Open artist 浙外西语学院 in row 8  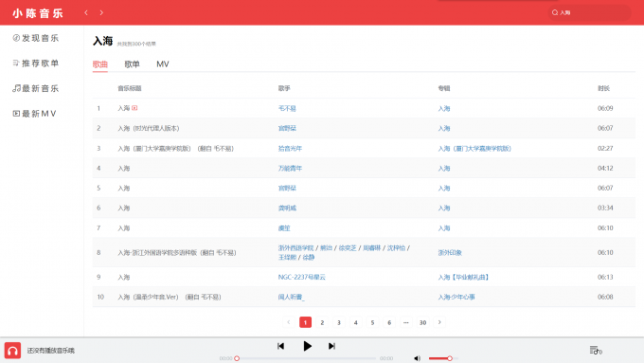point(295,248)
